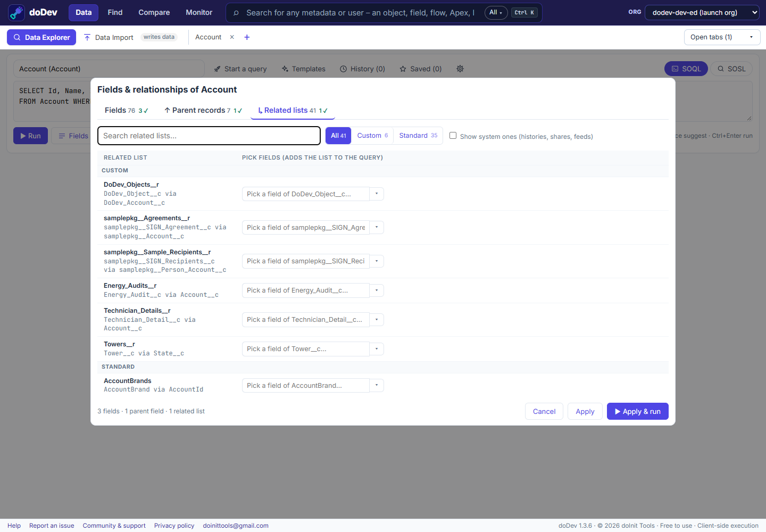Viewport: 766px width, 532px height.
Task: Open the Monitor menu
Action: (x=199, y=12)
